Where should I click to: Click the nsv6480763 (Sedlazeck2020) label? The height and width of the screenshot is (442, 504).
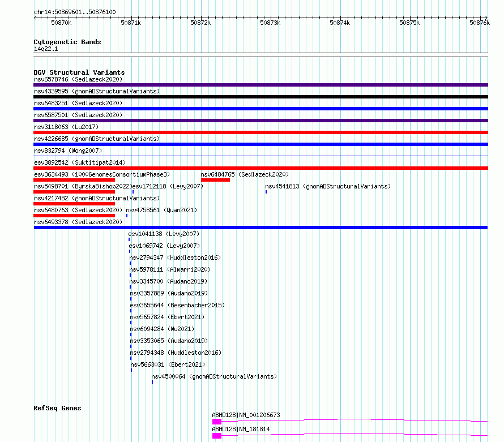pyautogui.click(x=78, y=210)
